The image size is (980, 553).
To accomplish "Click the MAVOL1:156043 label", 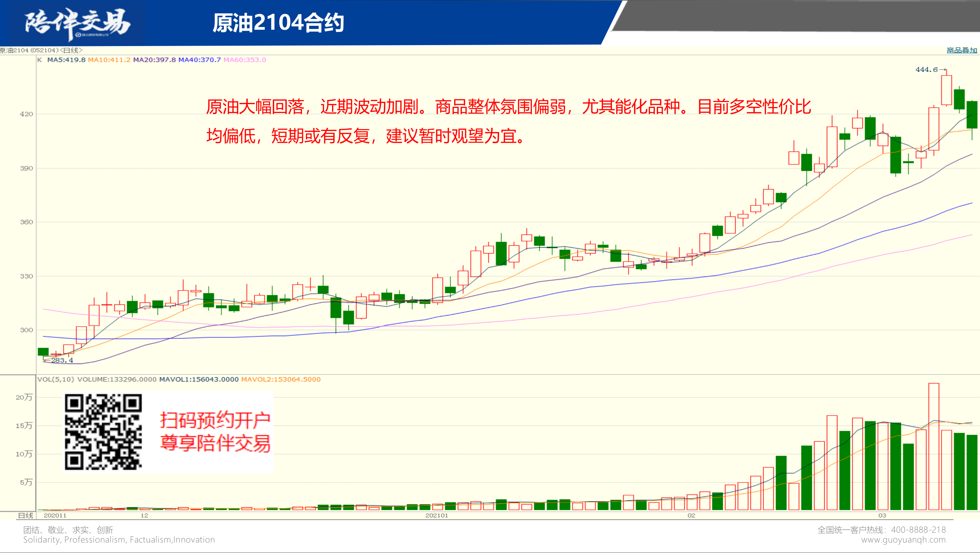I will 198,379.
